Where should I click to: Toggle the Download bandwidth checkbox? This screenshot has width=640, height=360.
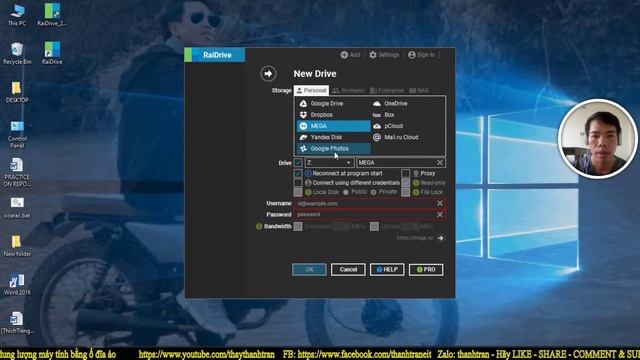click(298, 227)
